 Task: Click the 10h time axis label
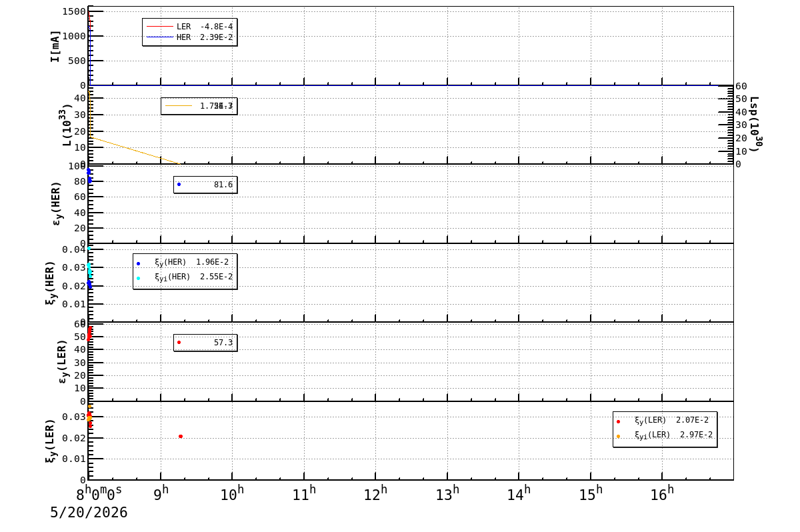click(232, 494)
